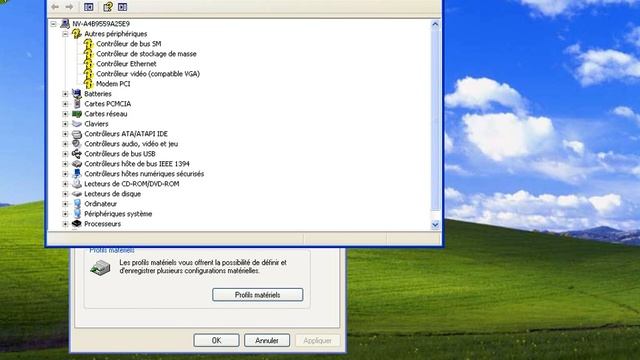640x360 pixels.
Task: Click the computer icon of NV-A4B9559A25E9
Action: point(65,24)
